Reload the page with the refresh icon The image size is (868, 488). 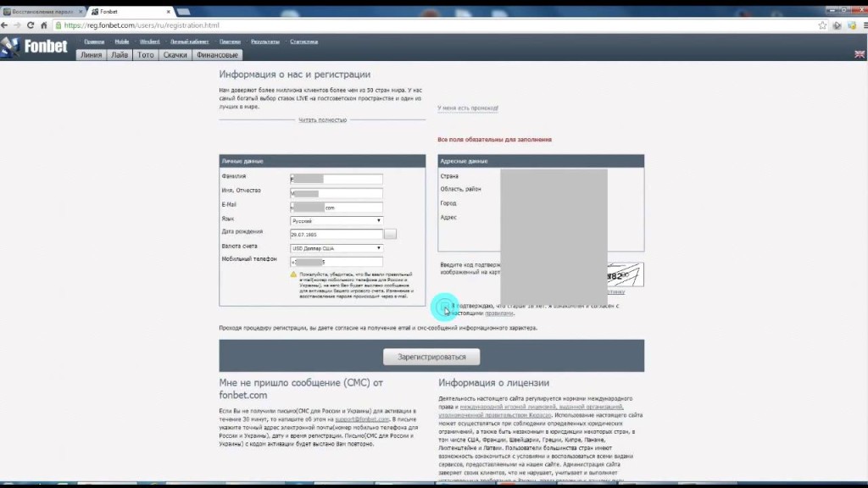pos(31,25)
